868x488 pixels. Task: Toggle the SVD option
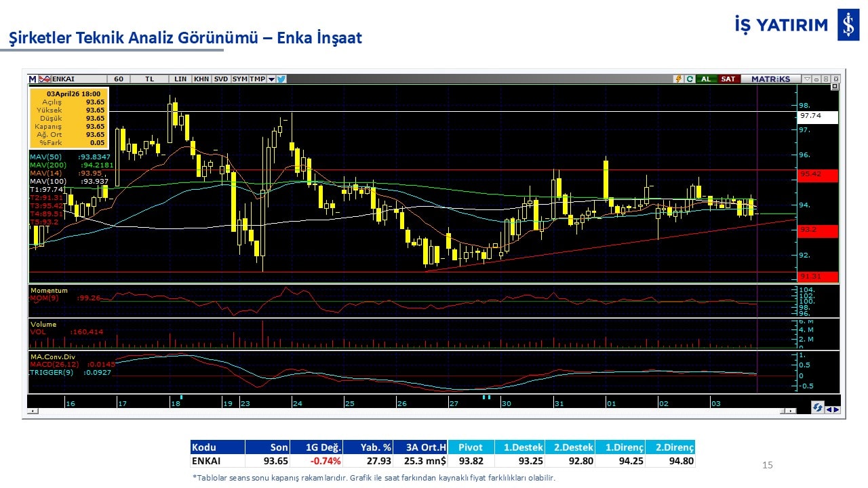tap(221, 79)
